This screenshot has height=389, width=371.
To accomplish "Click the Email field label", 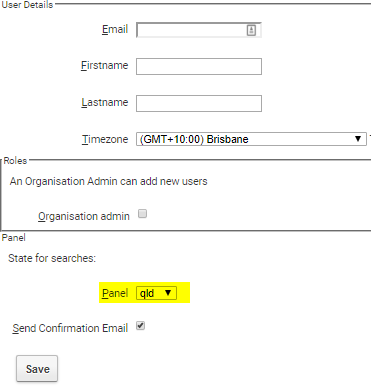I will 115,29.
